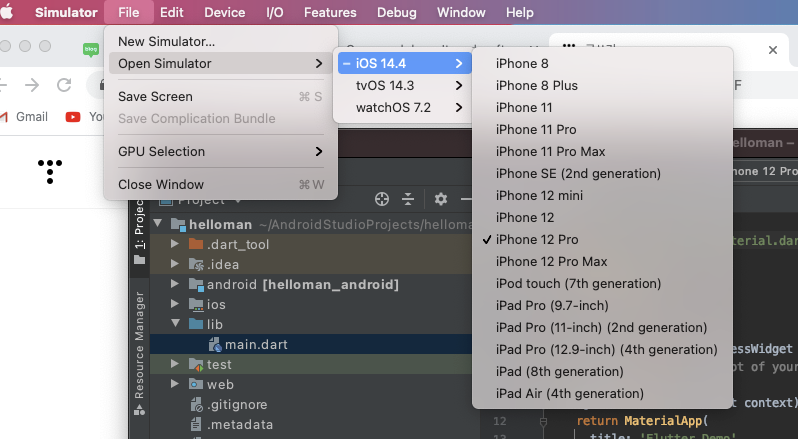798x439 pixels.
Task: Select iPhone 8 Plus simulator
Action: [603, 85]
